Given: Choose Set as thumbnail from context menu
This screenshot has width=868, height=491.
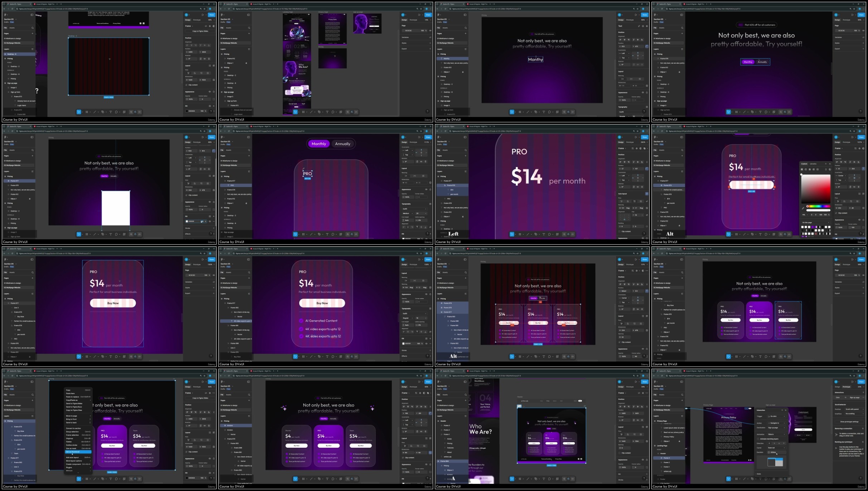Looking at the screenshot, I should click(x=73, y=452).
